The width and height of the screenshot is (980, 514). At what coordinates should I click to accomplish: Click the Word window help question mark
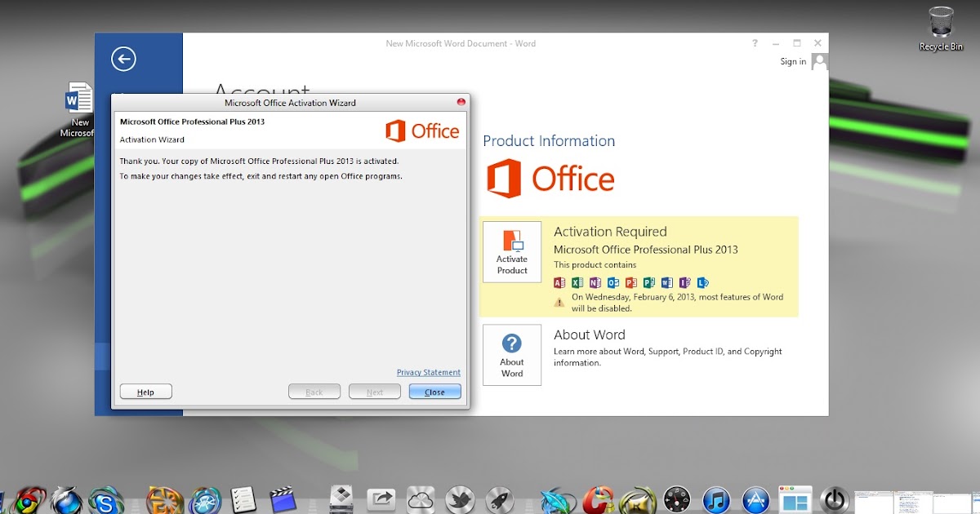755,43
